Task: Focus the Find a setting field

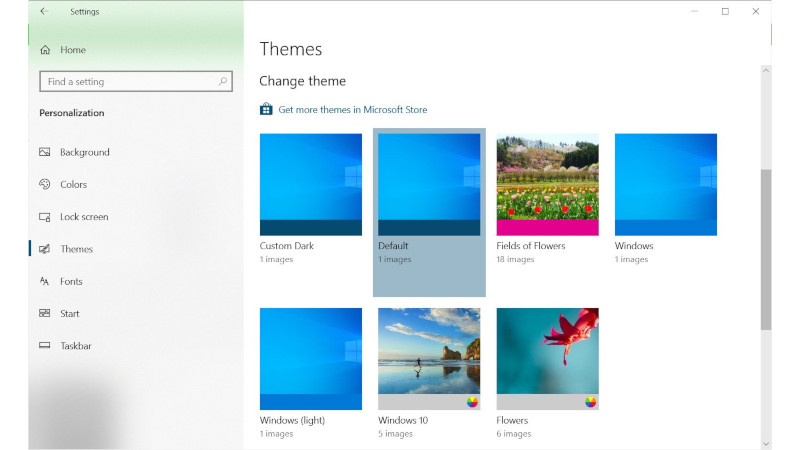Action: coord(136,81)
